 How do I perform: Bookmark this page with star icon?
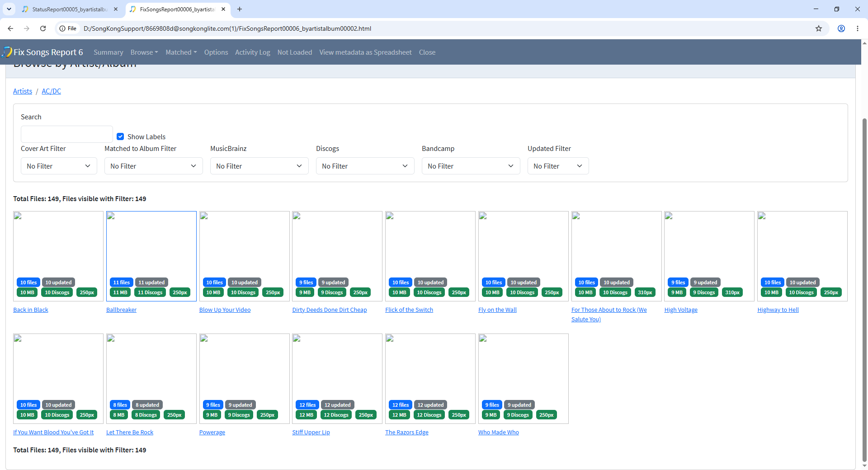coord(819,28)
